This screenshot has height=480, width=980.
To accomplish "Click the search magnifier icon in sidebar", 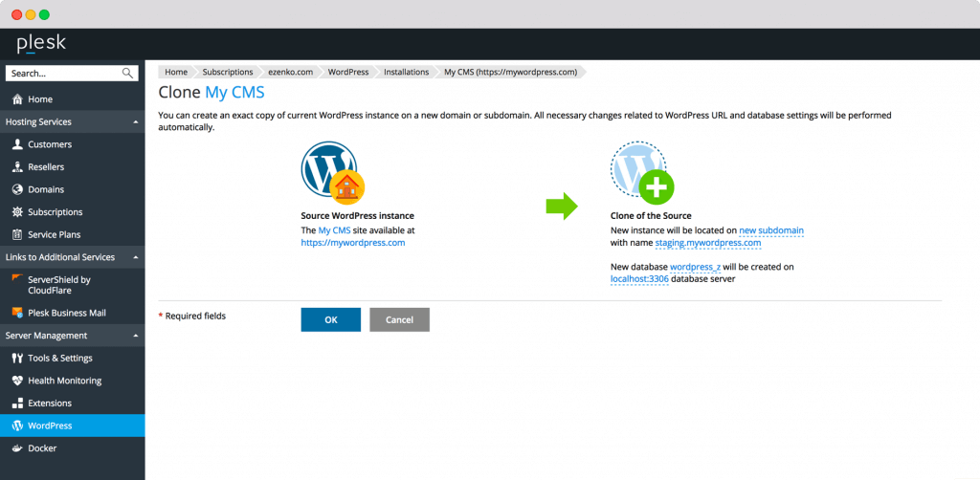I will 128,74.
